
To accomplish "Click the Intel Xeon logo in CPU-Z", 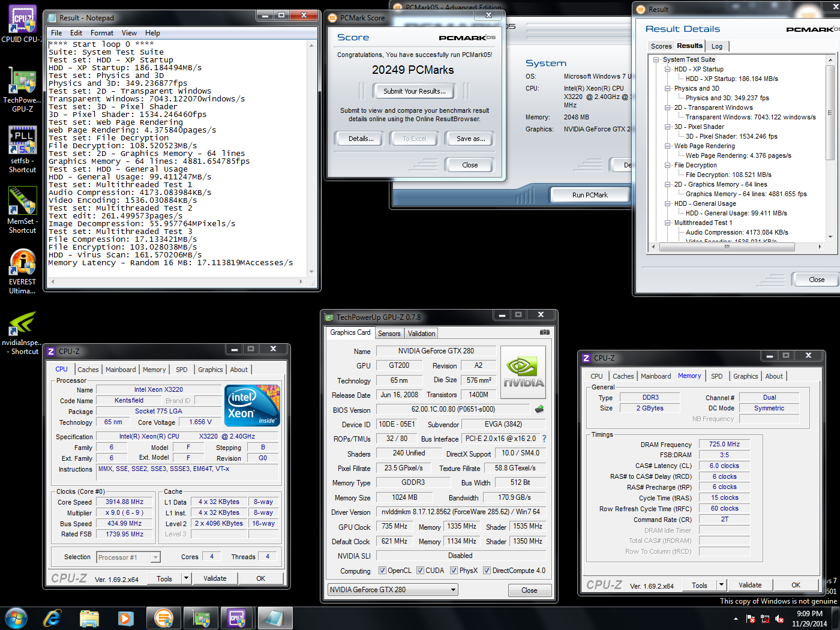I will [252, 406].
